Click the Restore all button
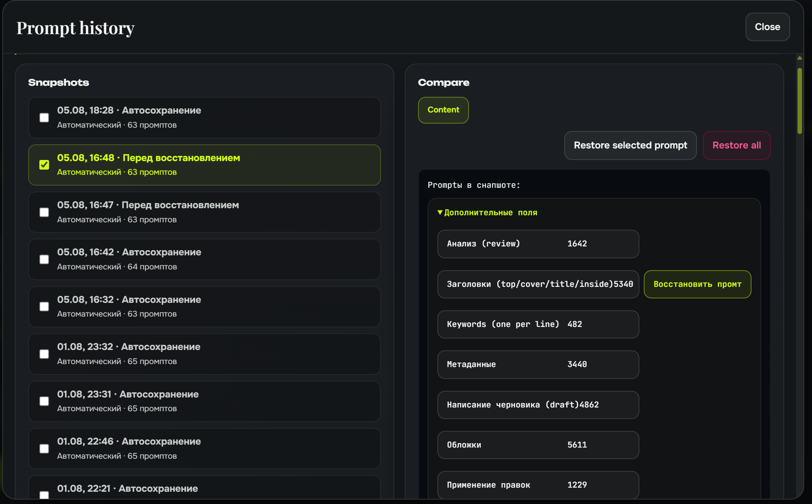The image size is (812, 504). pos(737,145)
